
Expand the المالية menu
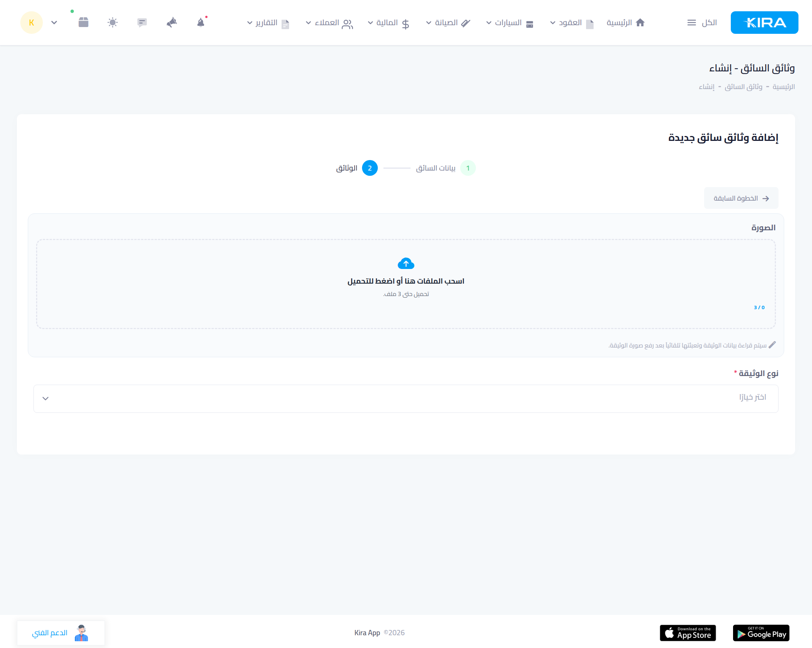click(389, 23)
